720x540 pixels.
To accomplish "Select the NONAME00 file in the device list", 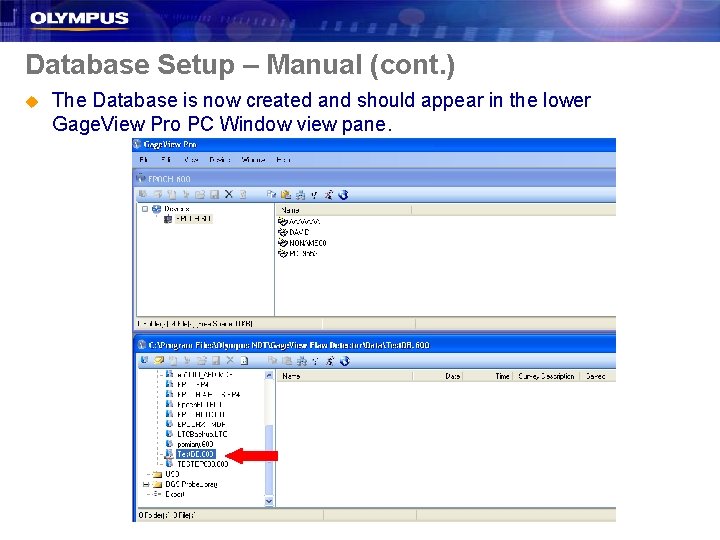I will [308, 243].
